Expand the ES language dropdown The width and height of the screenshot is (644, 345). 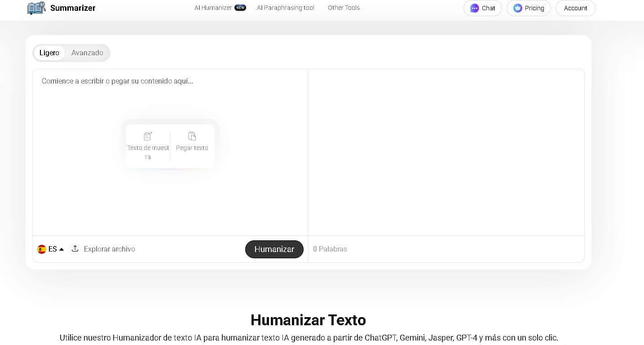tap(53, 249)
